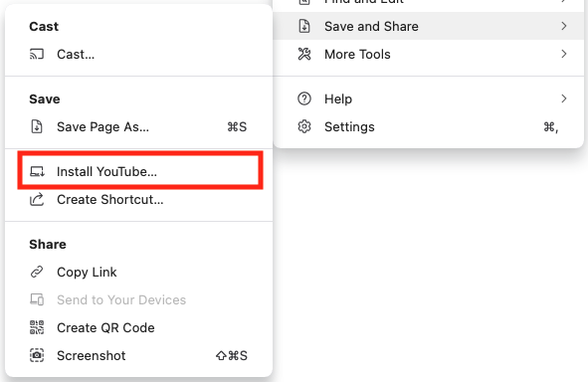Click the Help question mark icon

304,98
